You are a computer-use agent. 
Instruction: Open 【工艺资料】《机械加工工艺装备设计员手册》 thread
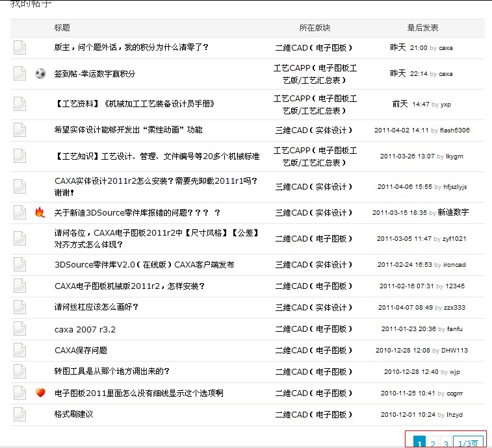(x=135, y=104)
